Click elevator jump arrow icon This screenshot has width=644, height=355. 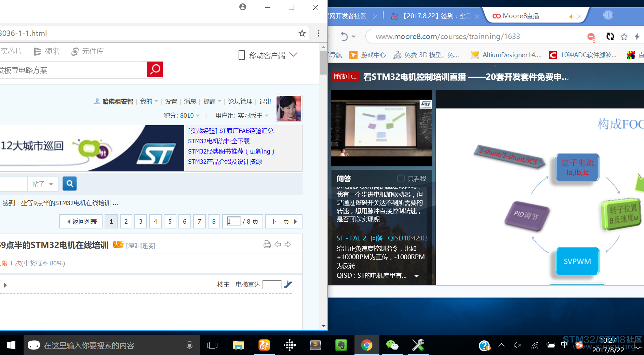coord(288,284)
